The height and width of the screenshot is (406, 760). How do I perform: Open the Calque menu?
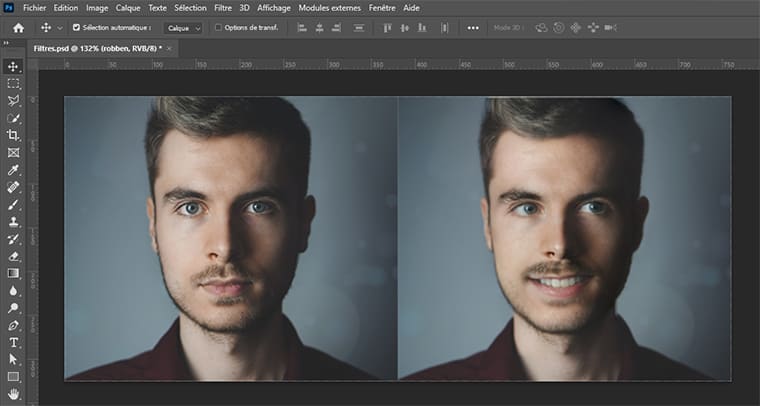pyautogui.click(x=128, y=8)
